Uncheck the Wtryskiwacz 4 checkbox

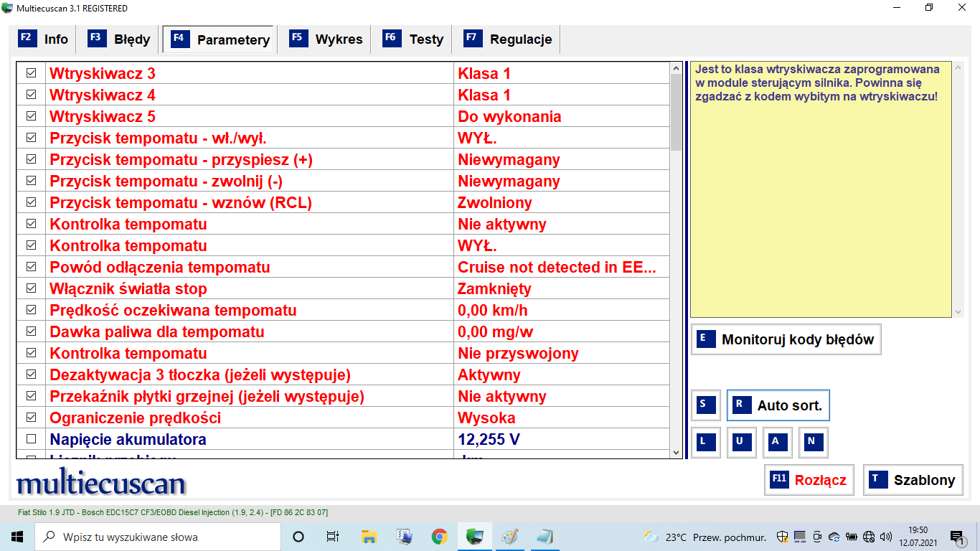(x=31, y=95)
